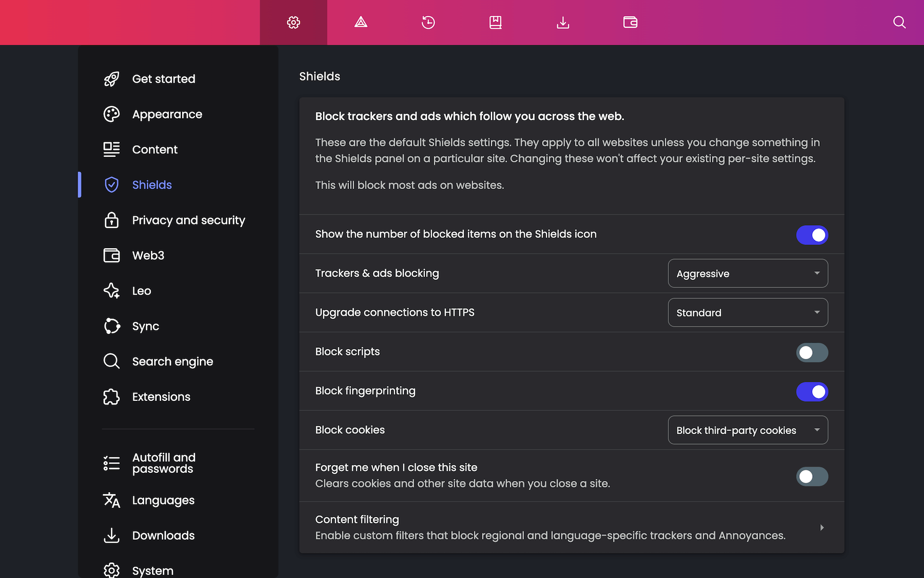Image resolution: width=924 pixels, height=578 pixels.
Task: Open the Bookmarks icon in top bar
Action: 495,22
